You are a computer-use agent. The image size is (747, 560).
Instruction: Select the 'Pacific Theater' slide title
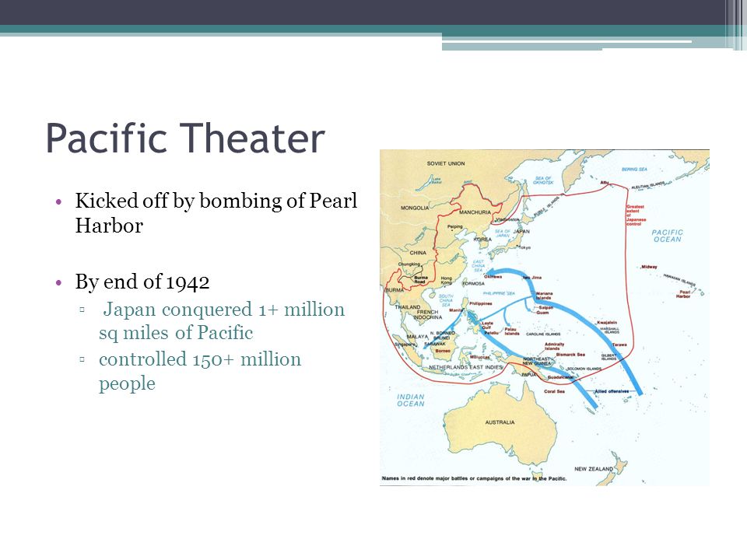(185, 138)
